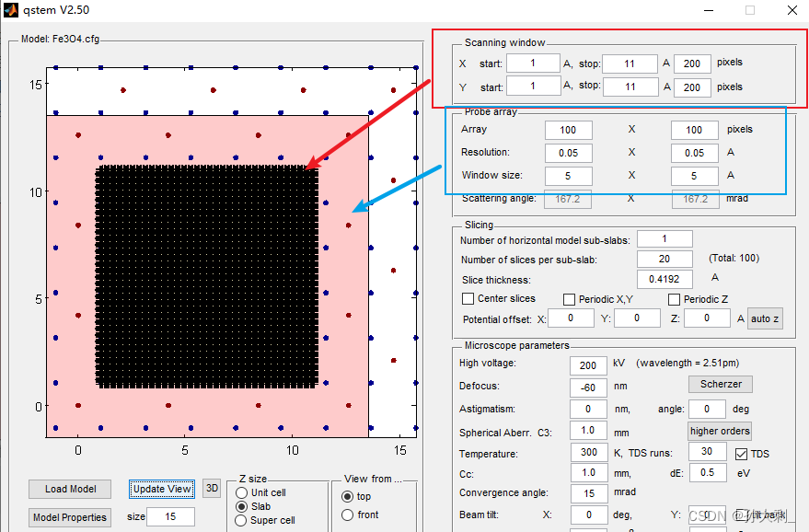The height and width of the screenshot is (532, 809).
Task: Click the High voltage field showing 200
Action: pyautogui.click(x=588, y=365)
